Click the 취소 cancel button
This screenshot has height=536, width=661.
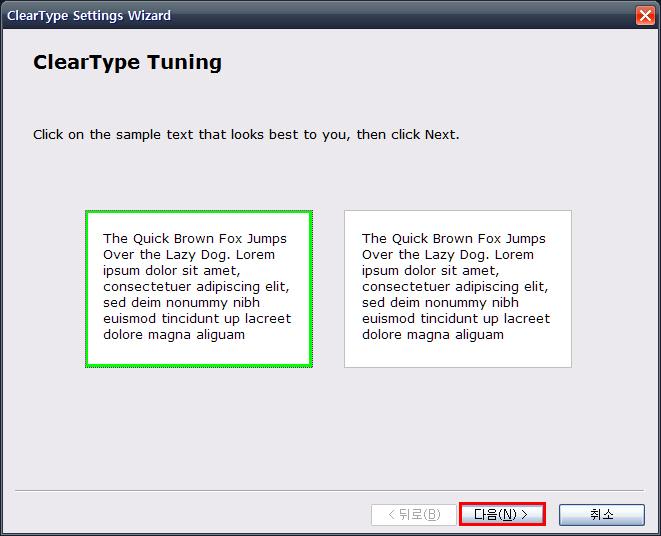602,514
